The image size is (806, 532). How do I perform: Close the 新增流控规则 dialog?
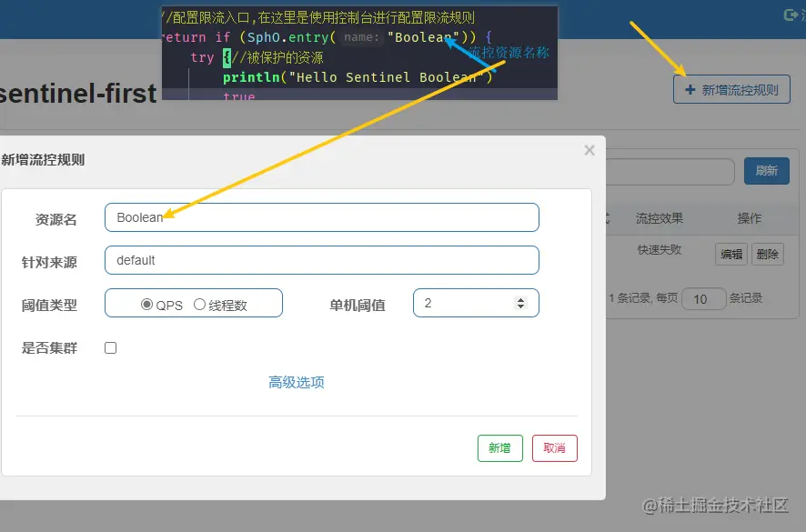pyautogui.click(x=589, y=150)
